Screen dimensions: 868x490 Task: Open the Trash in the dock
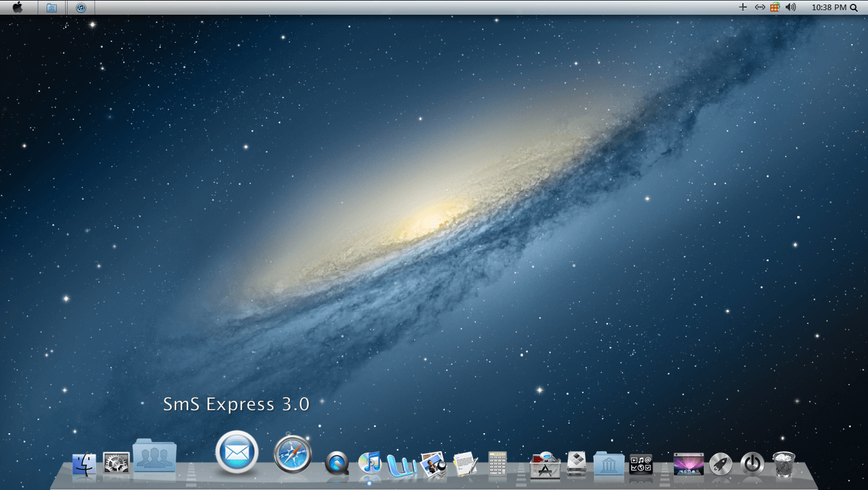[784, 464]
